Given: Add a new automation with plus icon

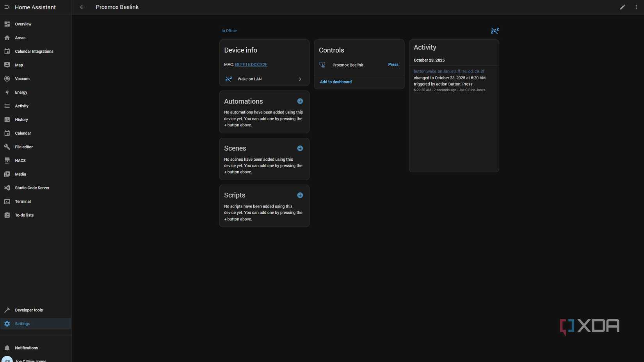Looking at the screenshot, I should pos(300,101).
